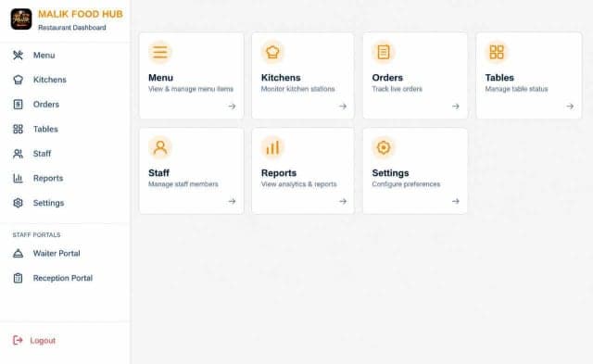Click the Reports card title
The image size is (593, 364).
[279, 173]
